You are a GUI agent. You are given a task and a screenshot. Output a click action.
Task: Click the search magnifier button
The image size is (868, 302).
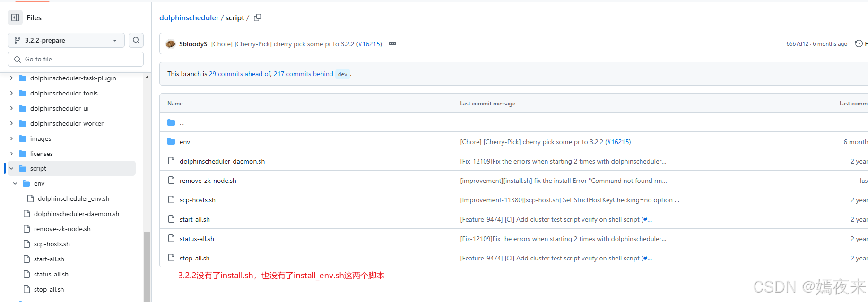[136, 40]
